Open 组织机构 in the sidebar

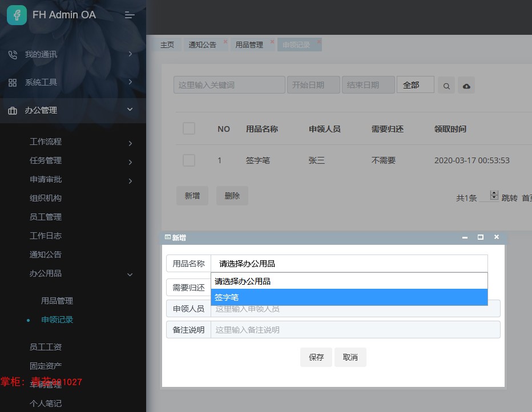click(46, 199)
